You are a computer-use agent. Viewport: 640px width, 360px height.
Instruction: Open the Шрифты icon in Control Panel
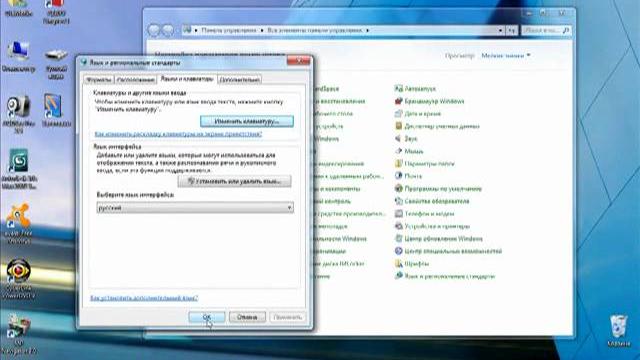(x=398, y=264)
